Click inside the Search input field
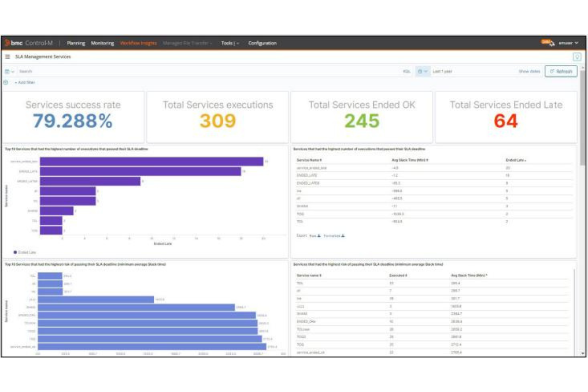 click(79, 71)
